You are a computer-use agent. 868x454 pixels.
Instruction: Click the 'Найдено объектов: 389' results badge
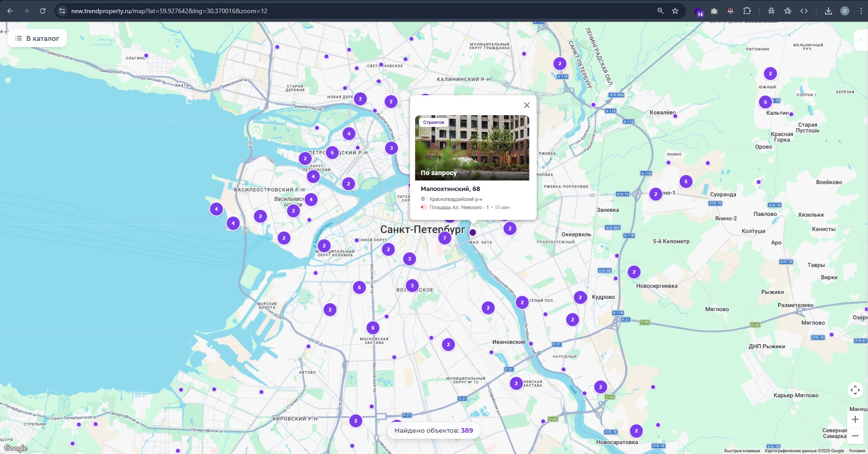(433, 430)
